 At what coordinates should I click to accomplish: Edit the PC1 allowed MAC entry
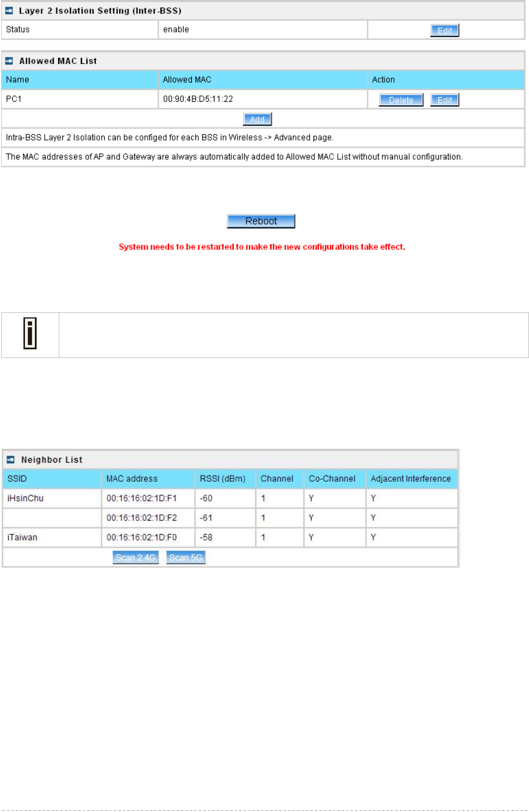point(445,99)
